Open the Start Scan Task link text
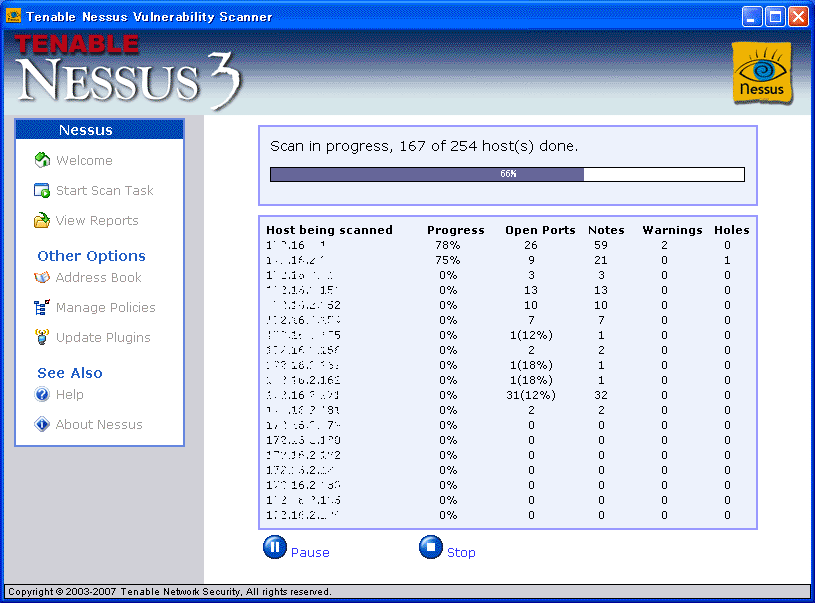Screen dimensions: 815x603 (x=104, y=191)
